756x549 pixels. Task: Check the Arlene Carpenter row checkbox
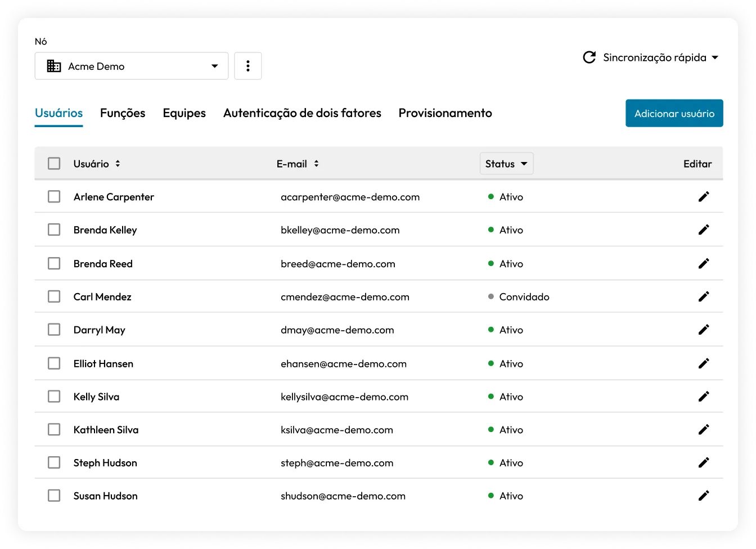pos(54,196)
